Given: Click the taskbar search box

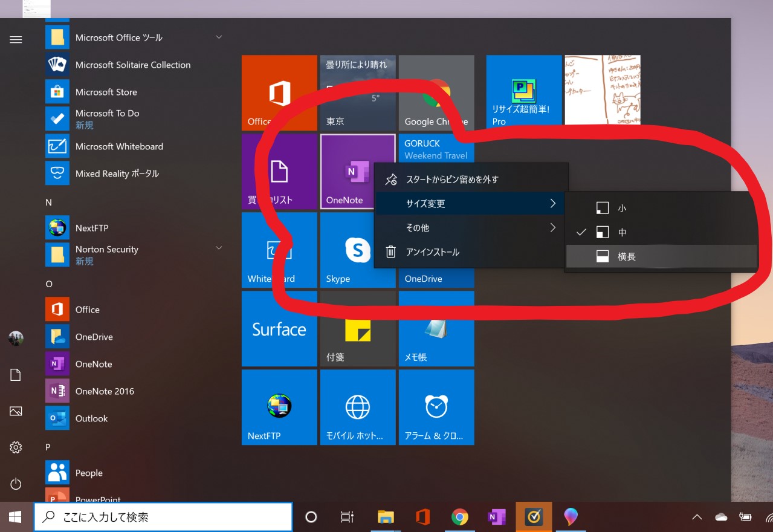Looking at the screenshot, I should tap(163, 517).
